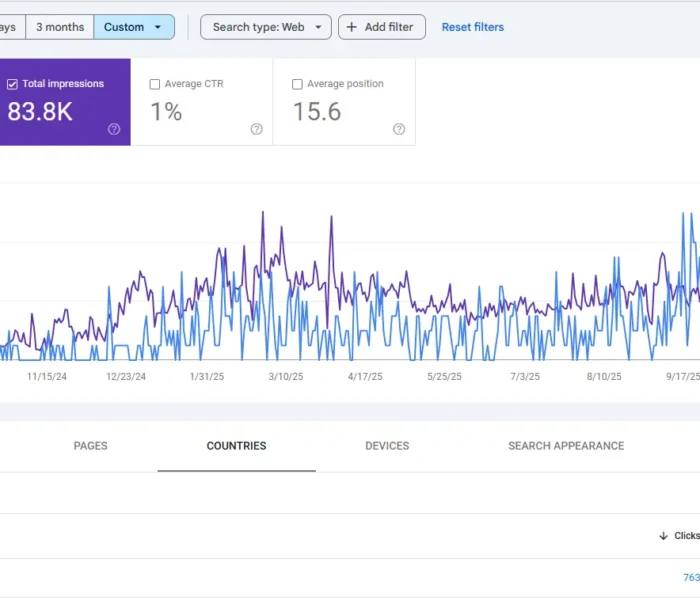This screenshot has height=600, width=700.
Task: Open the help icon on Average CTR card
Action: [257, 129]
